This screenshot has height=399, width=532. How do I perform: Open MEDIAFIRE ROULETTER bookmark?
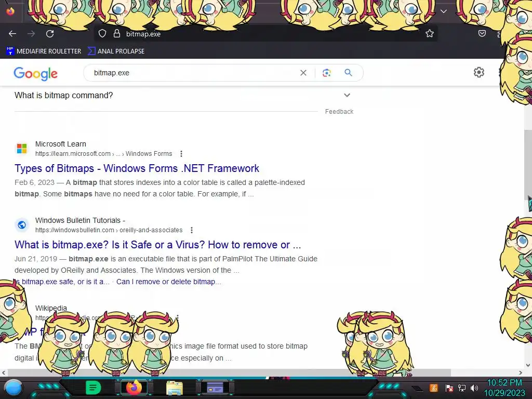point(44,51)
